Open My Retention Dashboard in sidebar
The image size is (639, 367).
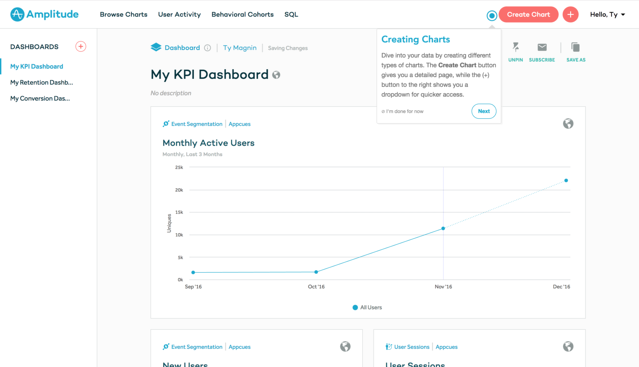(42, 82)
